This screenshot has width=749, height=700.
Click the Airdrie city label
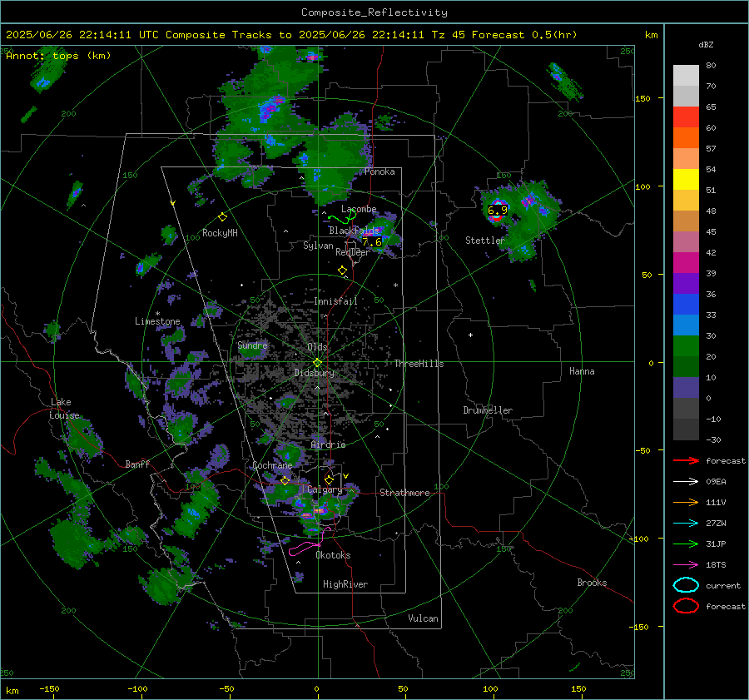click(328, 444)
